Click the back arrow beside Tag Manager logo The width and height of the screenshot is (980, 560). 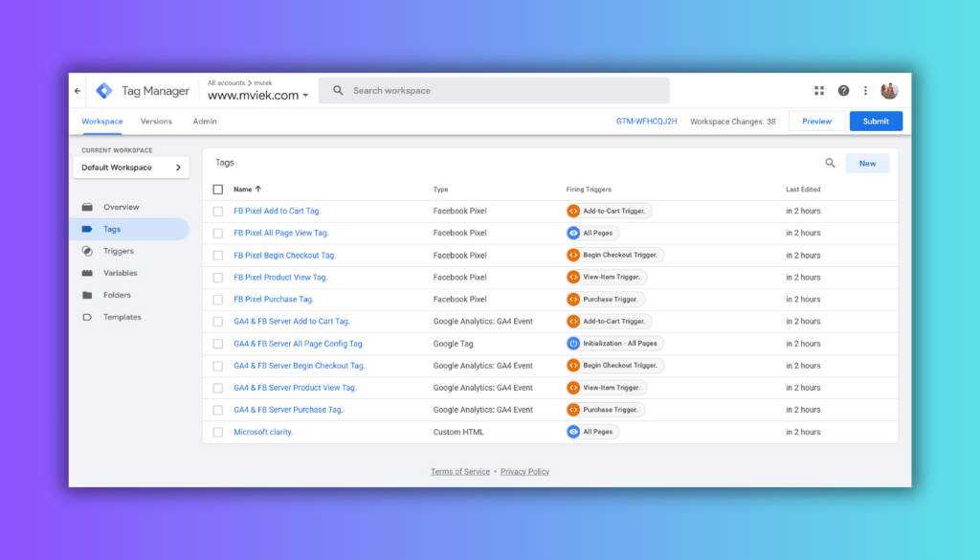pos(78,91)
